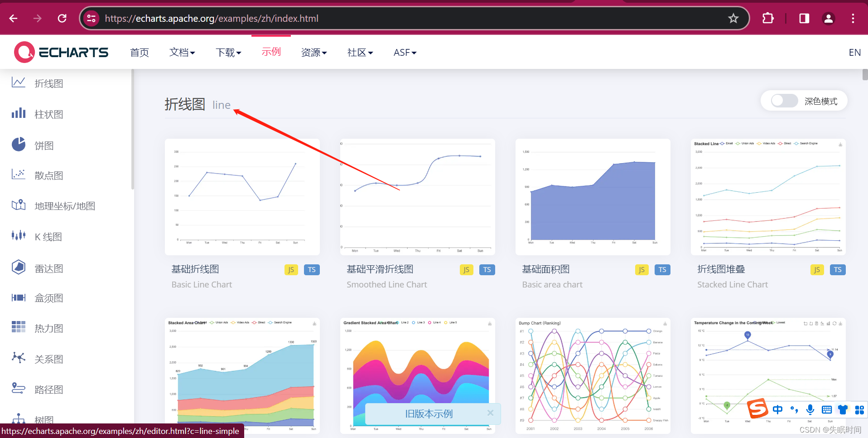Image resolution: width=868 pixels, height=438 pixels.
Task: Select the 柱状图 bar chart icon
Action: click(x=19, y=113)
